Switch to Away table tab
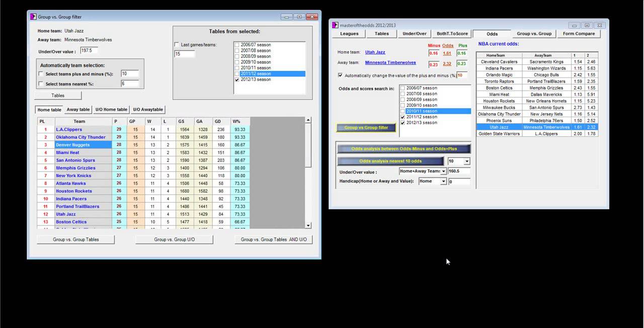 (78, 110)
